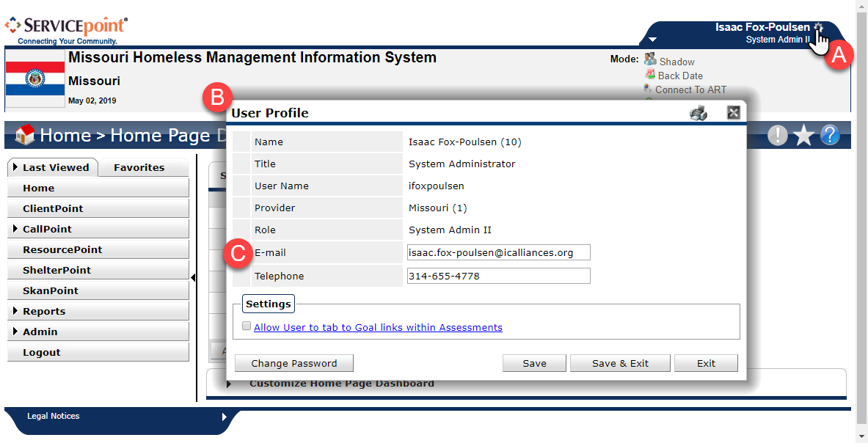Open SkanPoint from the sidebar
This screenshot has height=443, width=868.
pyautogui.click(x=98, y=290)
